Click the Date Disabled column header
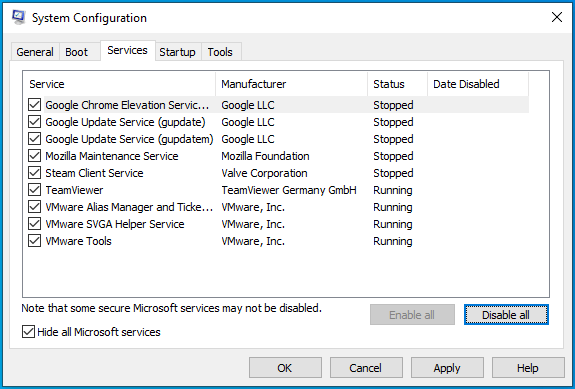The image size is (575, 389). pos(478,84)
